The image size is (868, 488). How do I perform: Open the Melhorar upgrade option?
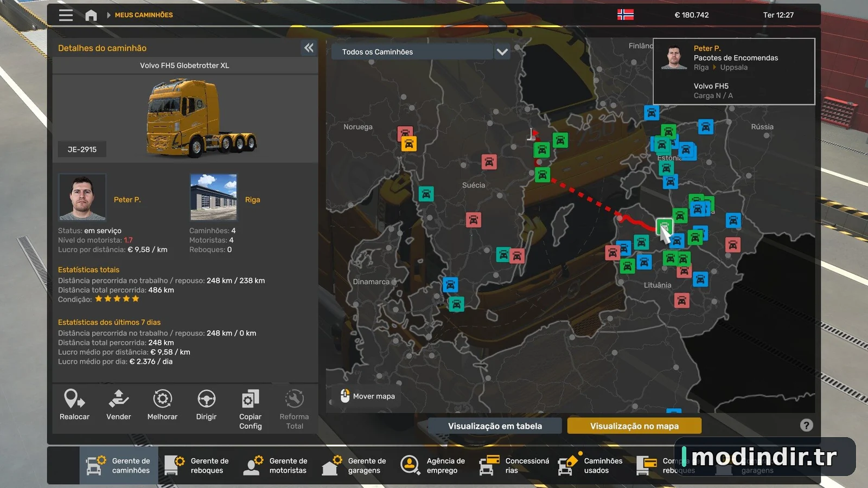click(162, 405)
